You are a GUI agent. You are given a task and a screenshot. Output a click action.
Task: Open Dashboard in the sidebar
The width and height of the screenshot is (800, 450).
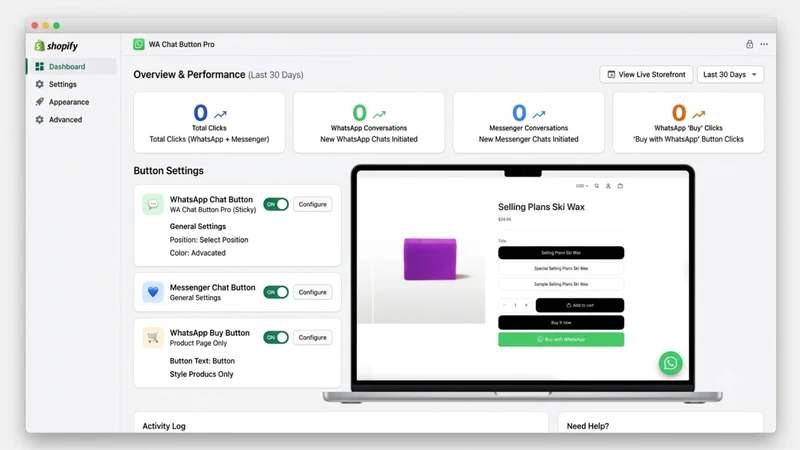pos(71,66)
